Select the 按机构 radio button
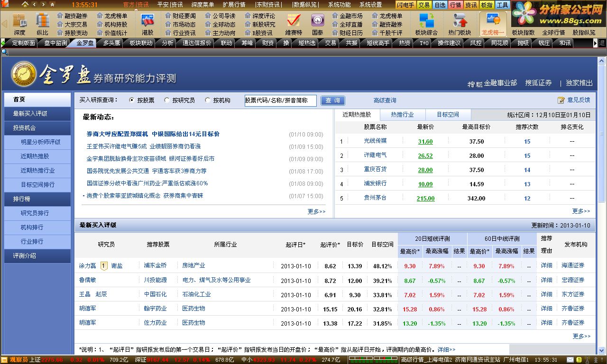Viewport: 607px width, 364px height. pyautogui.click(x=208, y=100)
